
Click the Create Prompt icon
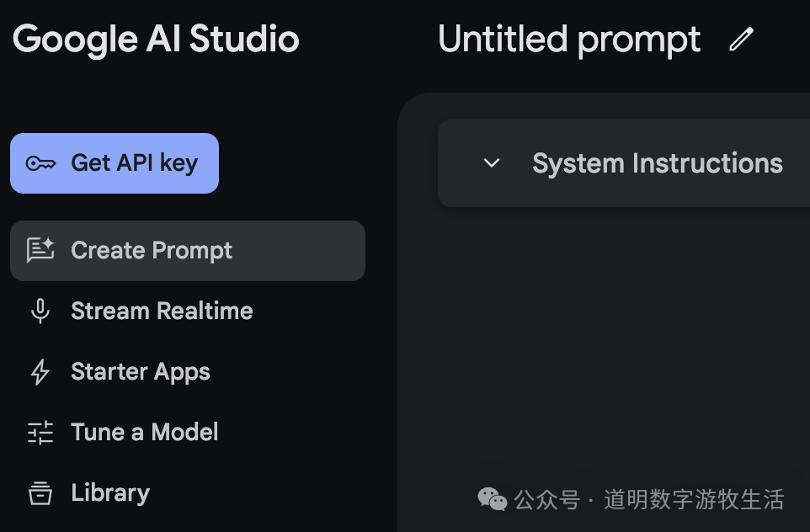point(40,250)
